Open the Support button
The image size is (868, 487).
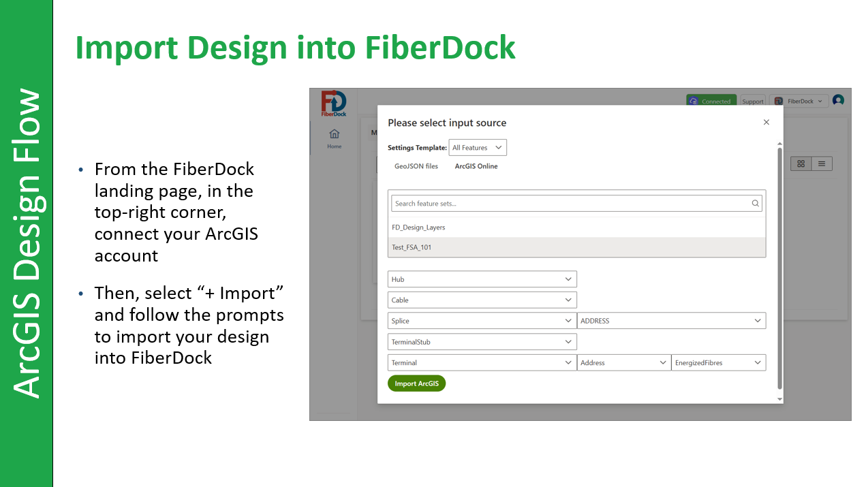(x=753, y=101)
